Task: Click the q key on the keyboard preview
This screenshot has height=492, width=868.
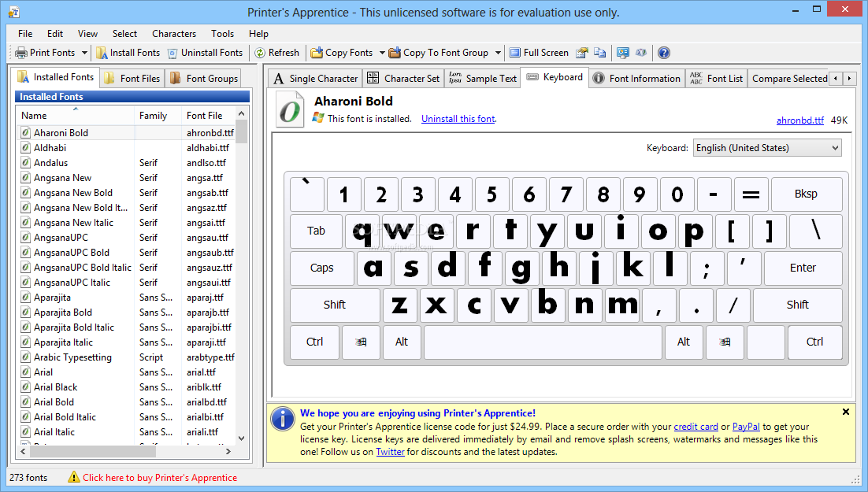Action: pyautogui.click(x=362, y=231)
